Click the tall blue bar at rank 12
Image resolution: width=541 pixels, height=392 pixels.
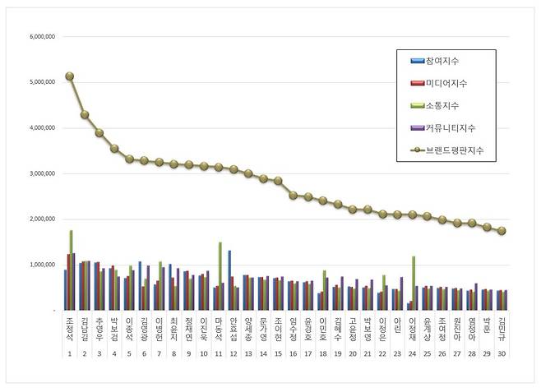click(229, 280)
